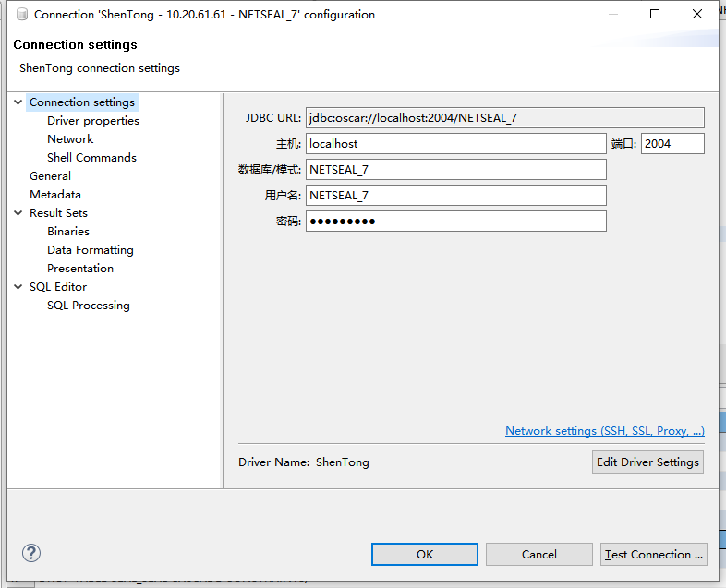Click the 'Driver Name: ShenTong' text
726x588 pixels.
(x=304, y=462)
